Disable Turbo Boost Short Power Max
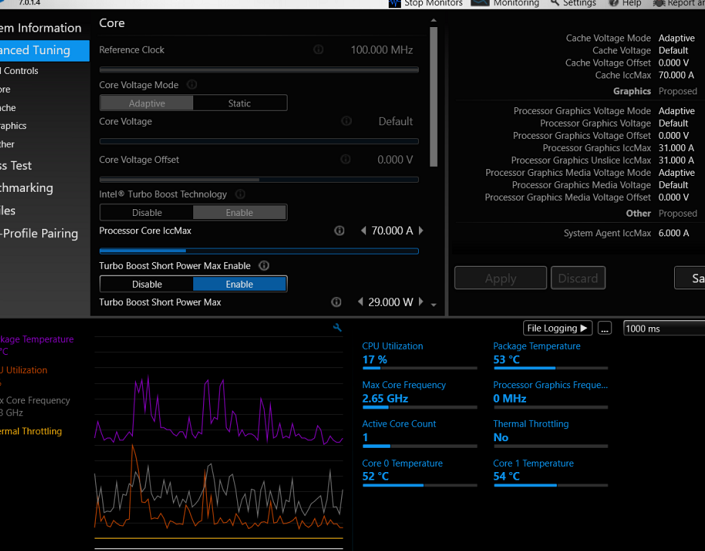This screenshot has height=551, width=705. 147,284
